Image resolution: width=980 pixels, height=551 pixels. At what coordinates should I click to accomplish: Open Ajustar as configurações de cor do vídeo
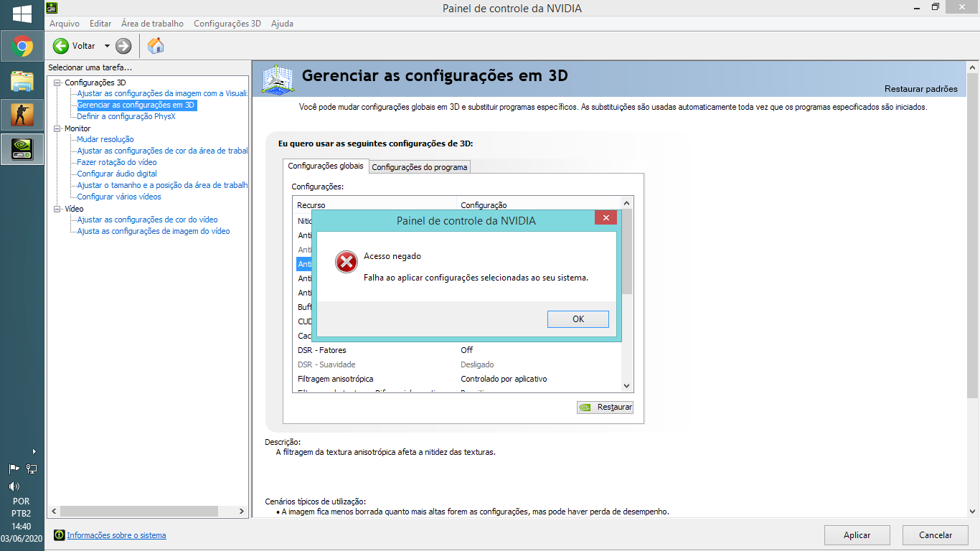(x=147, y=220)
